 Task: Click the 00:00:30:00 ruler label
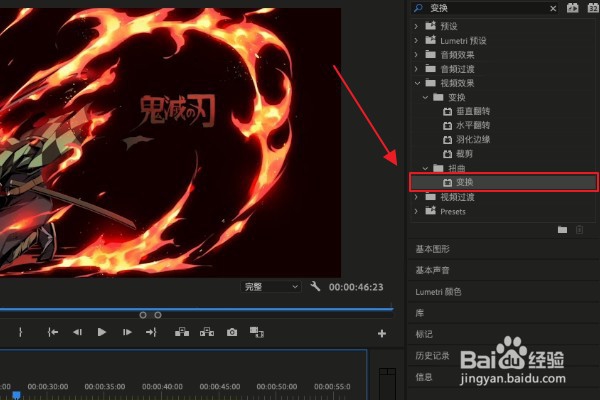[48, 387]
